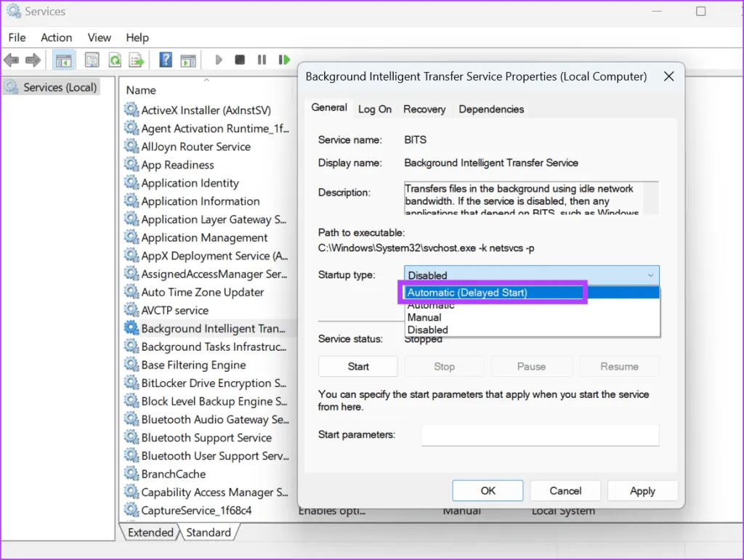744x560 pixels.
Task: Open the Action menu
Action: tap(56, 38)
